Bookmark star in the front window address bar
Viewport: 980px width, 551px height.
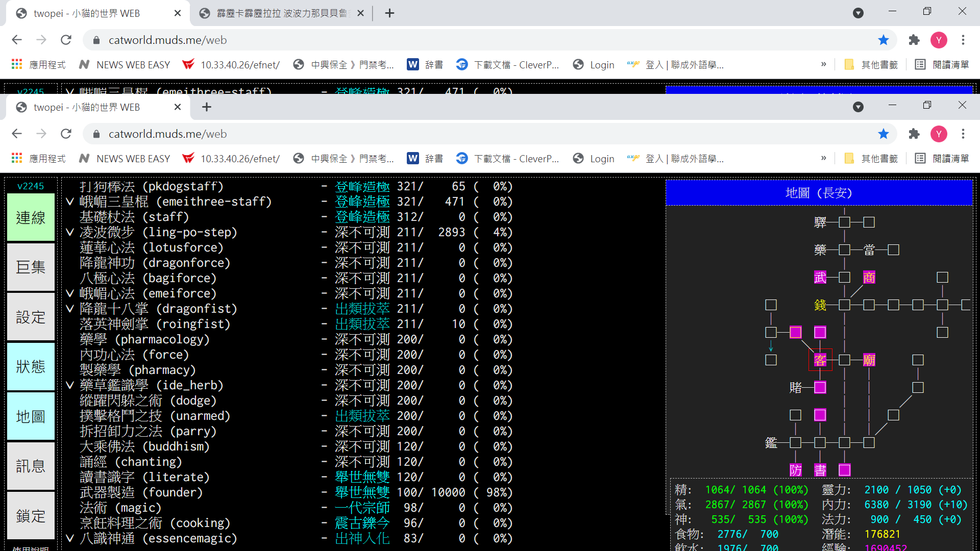click(x=884, y=134)
